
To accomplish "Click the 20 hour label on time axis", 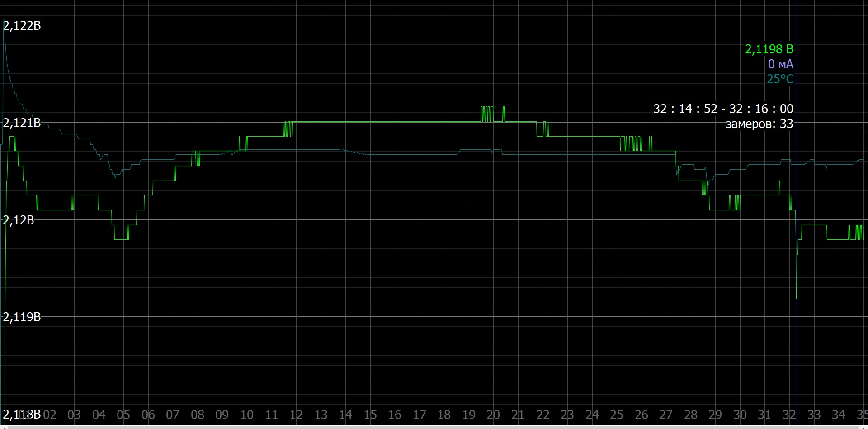I will 493,415.
